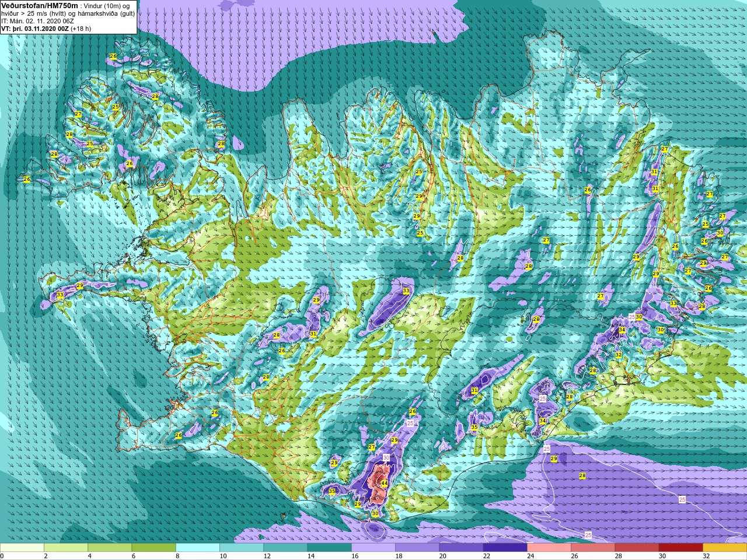This screenshot has width=747, height=560.
Task: Pick the violet 20–22 legend swatch
Action: [461, 548]
